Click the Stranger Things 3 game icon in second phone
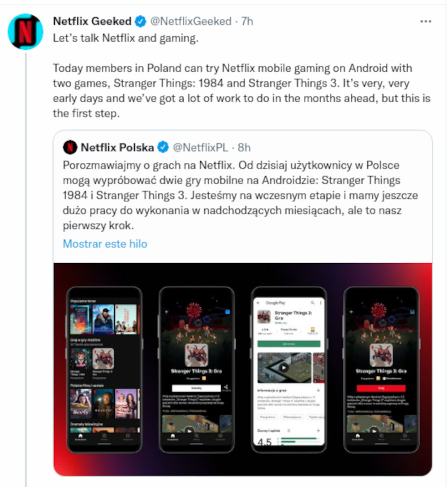The height and width of the screenshot is (487, 448). pyautogui.click(x=196, y=355)
